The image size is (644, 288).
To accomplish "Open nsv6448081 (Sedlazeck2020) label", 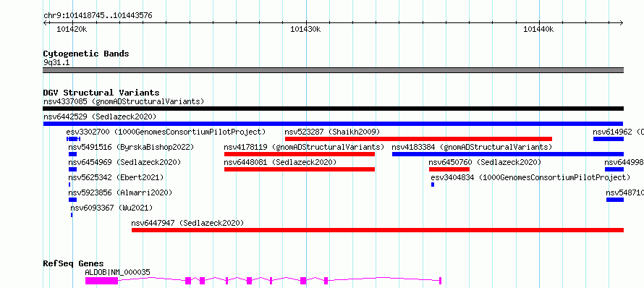I will pyautogui.click(x=280, y=162).
